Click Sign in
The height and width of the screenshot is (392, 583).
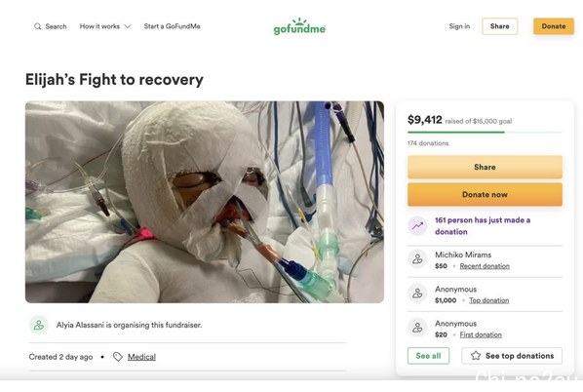click(459, 26)
